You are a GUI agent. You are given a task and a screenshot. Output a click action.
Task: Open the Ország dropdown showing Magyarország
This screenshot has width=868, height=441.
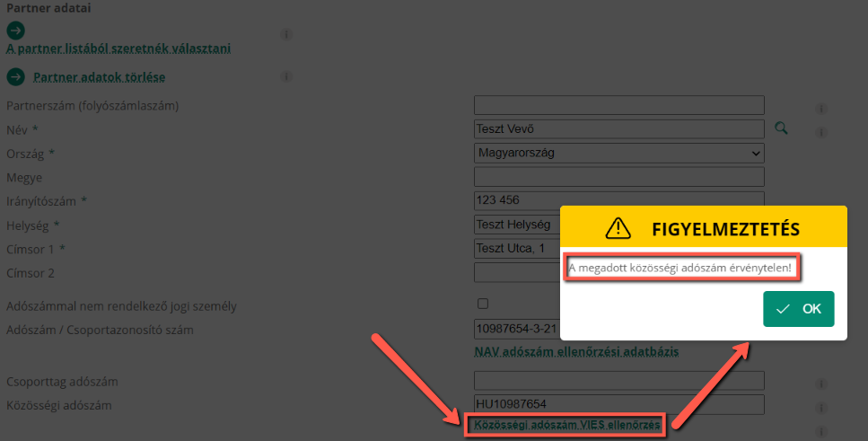618,153
